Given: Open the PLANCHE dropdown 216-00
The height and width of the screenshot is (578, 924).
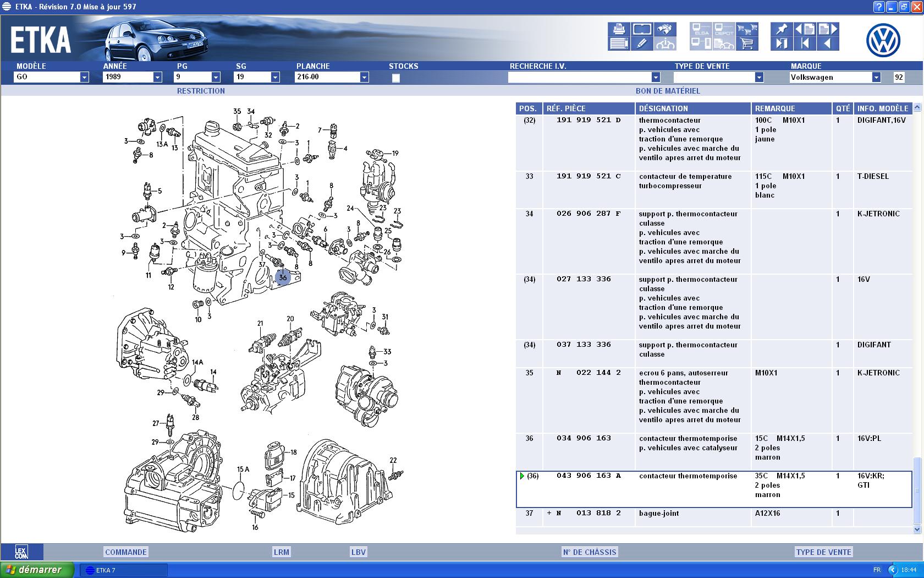Looking at the screenshot, I should click(364, 77).
